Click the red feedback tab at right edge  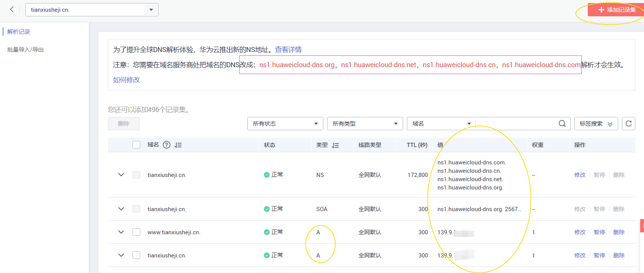point(642,226)
